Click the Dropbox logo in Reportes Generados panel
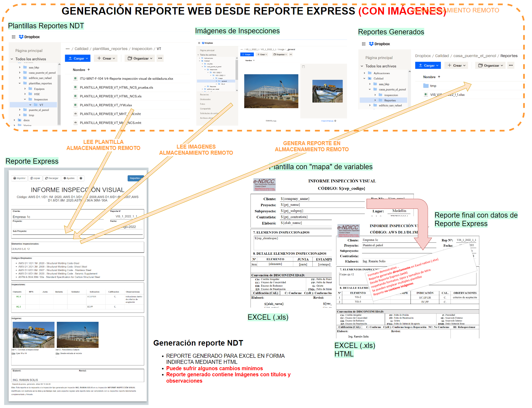 (x=379, y=44)
